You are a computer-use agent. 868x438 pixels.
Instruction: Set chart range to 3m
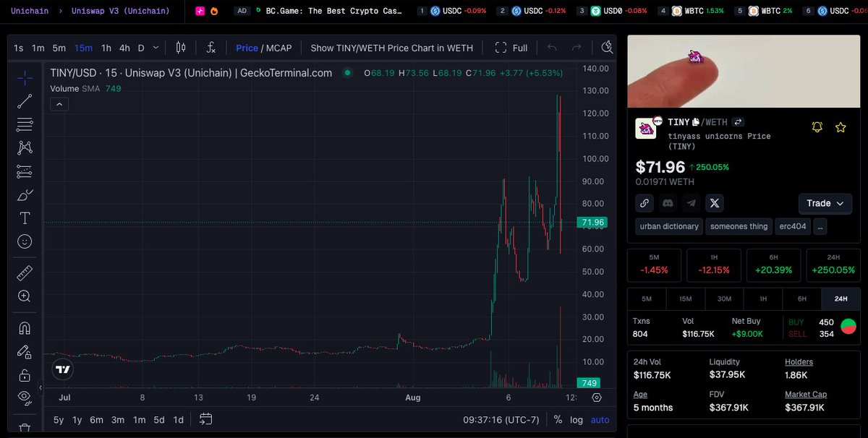coord(118,419)
